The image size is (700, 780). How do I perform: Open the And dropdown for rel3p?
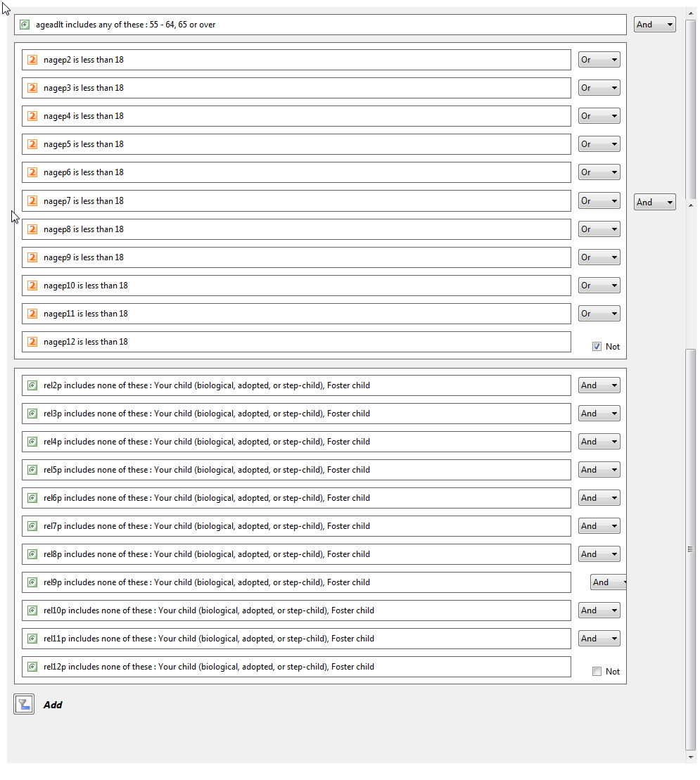coord(599,414)
